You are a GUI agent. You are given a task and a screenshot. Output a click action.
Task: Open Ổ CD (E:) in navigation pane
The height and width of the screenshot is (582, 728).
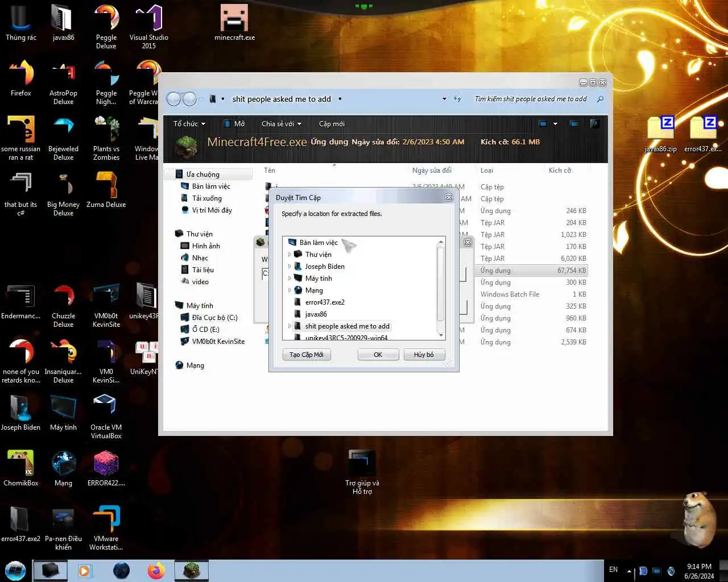(x=205, y=330)
